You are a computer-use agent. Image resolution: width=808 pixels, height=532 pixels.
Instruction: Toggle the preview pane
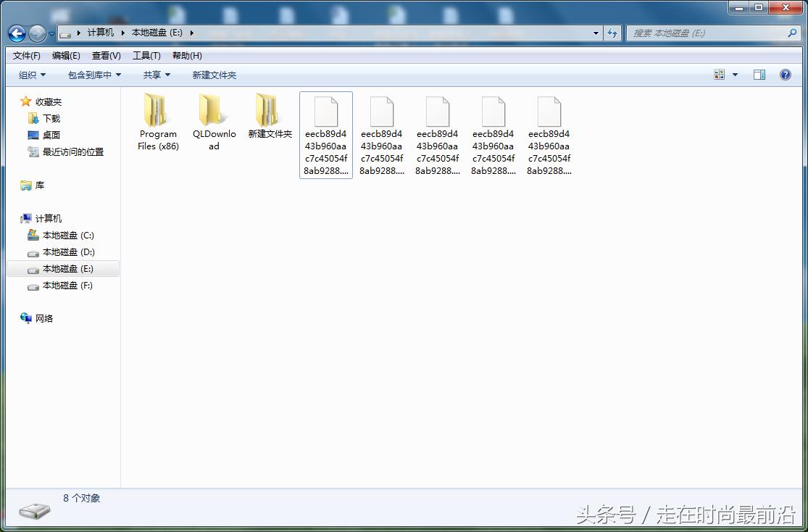[x=759, y=75]
